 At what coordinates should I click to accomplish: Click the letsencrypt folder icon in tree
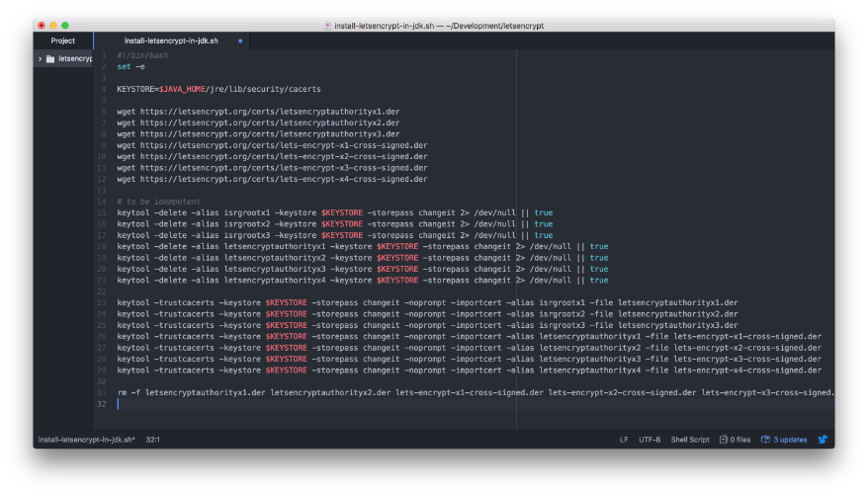coord(50,59)
